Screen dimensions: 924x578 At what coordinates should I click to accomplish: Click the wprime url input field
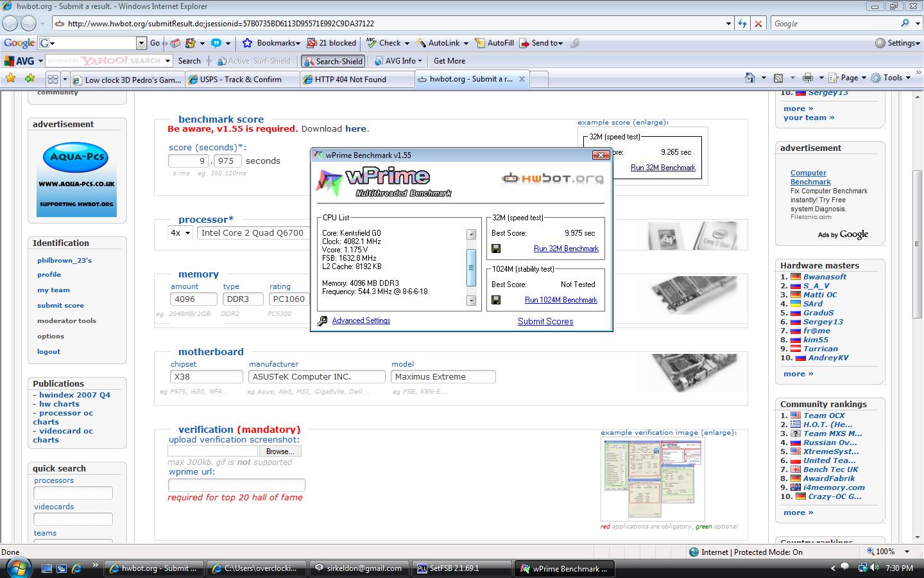236,485
